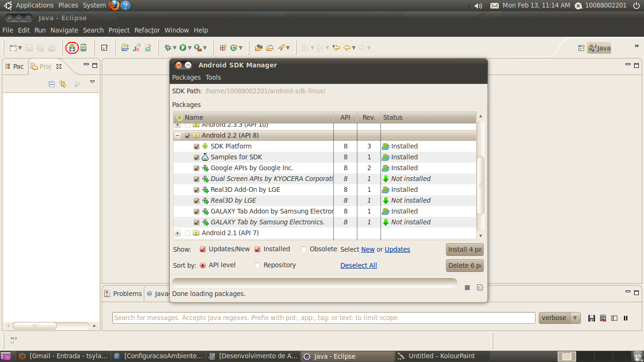Click New Android XML file icon
Screen dimensions: 644x362
[148, 48]
